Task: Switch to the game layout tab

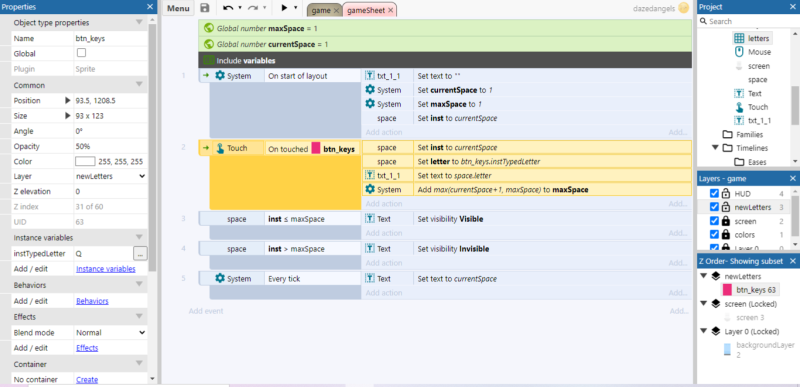Action: (325, 10)
